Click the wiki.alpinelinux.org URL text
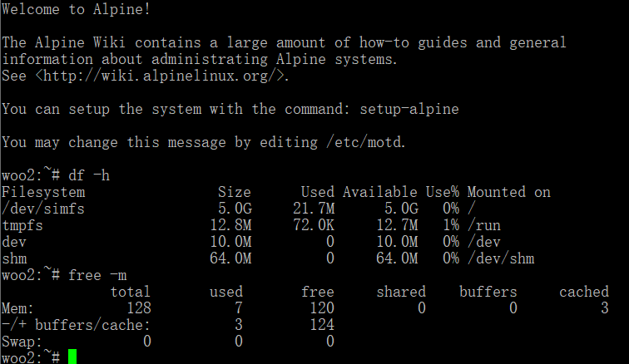629x364 pixels. click(x=161, y=76)
